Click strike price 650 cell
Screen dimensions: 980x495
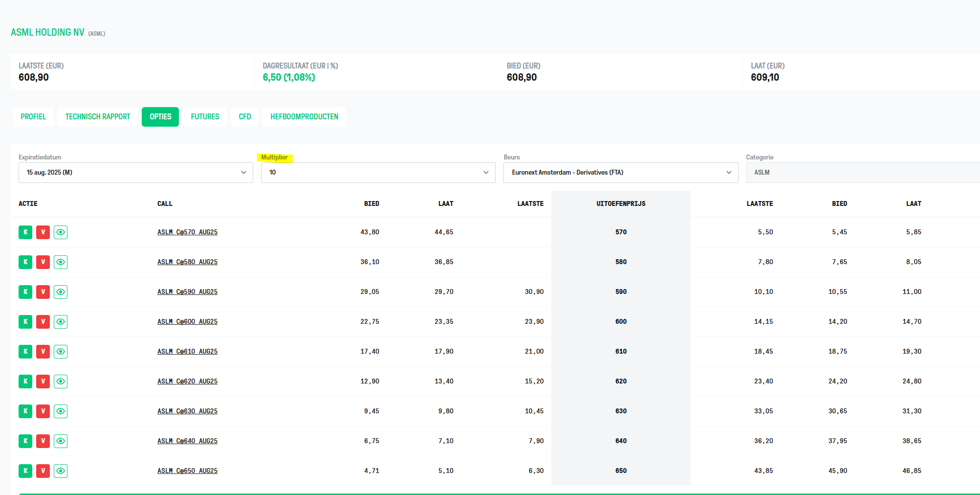[x=621, y=471]
